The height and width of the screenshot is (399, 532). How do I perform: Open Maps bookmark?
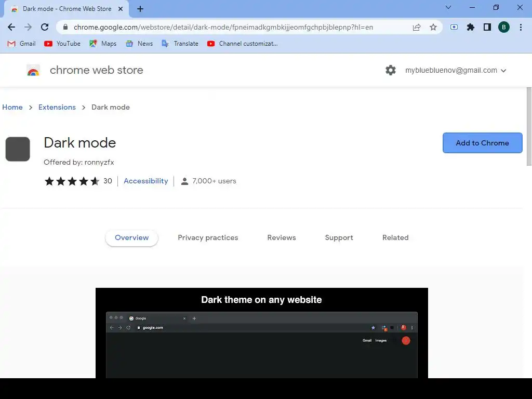click(103, 44)
